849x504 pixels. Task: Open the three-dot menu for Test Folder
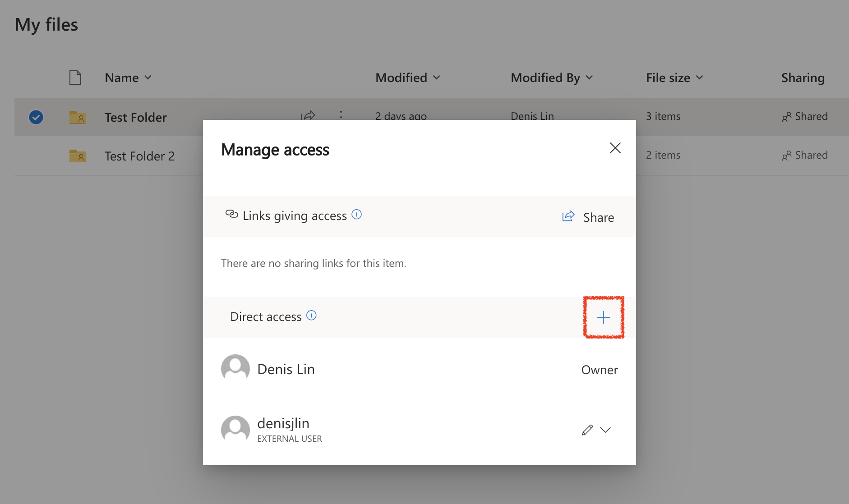[341, 116]
